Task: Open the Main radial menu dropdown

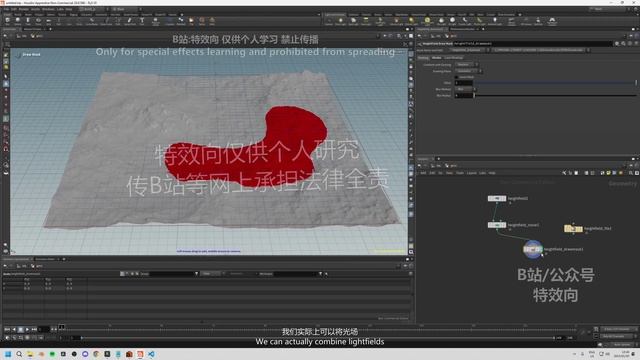Action: tap(126, 9)
